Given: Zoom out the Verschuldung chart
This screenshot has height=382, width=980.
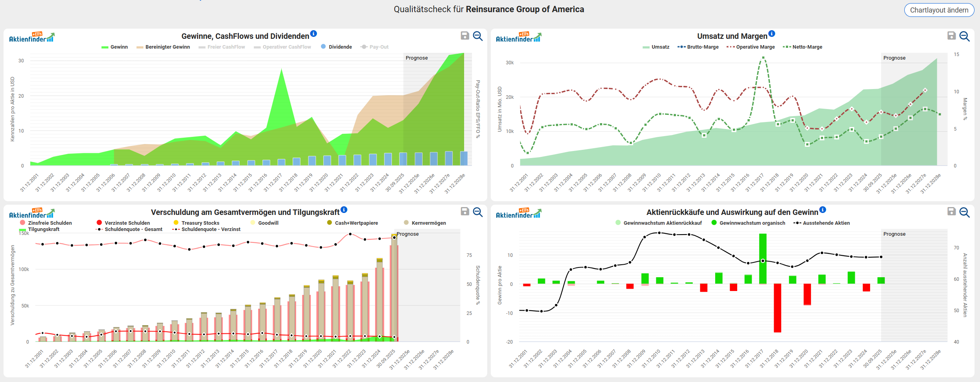Looking at the screenshot, I should pyautogui.click(x=477, y=212).
